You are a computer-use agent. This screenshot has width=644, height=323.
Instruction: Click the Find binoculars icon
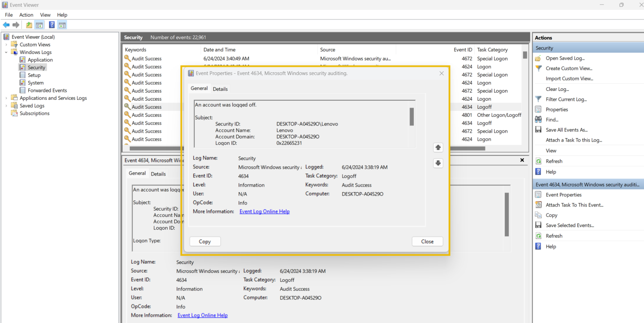[x=538, y=120]
